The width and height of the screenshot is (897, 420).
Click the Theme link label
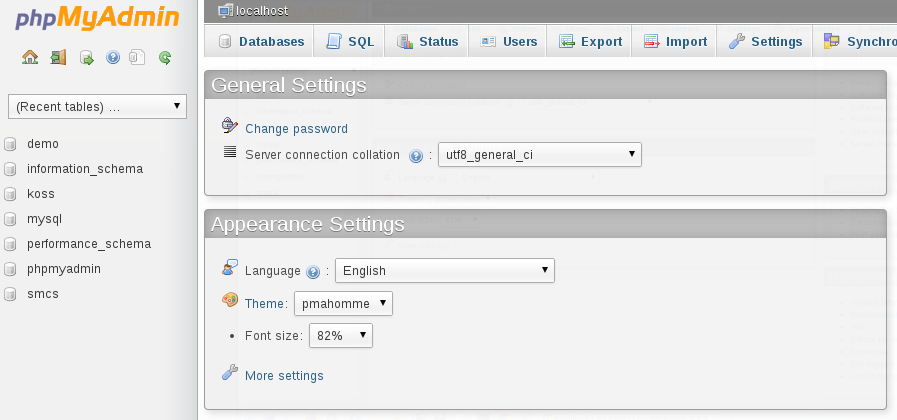[264, 304]
